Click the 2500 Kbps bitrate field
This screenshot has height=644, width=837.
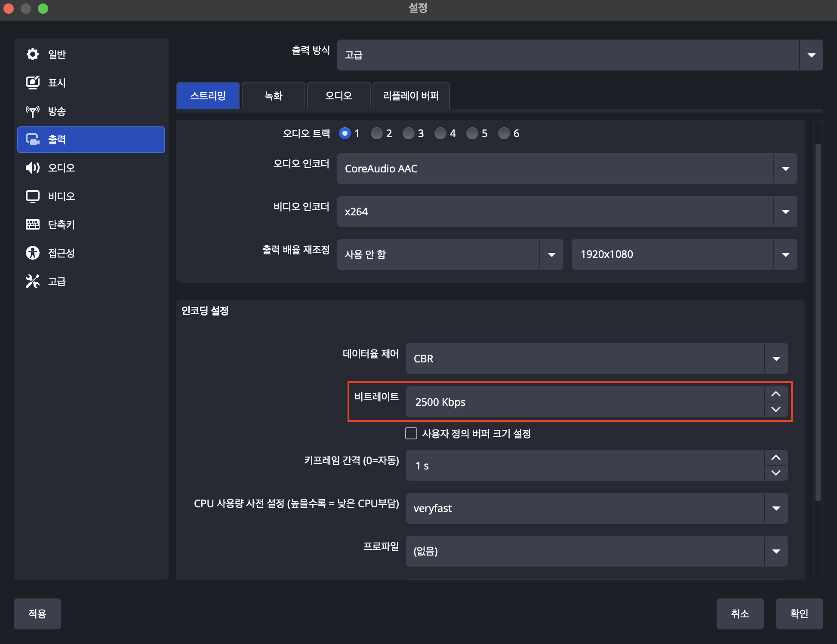pyautogui.click(x=559, y=402)
